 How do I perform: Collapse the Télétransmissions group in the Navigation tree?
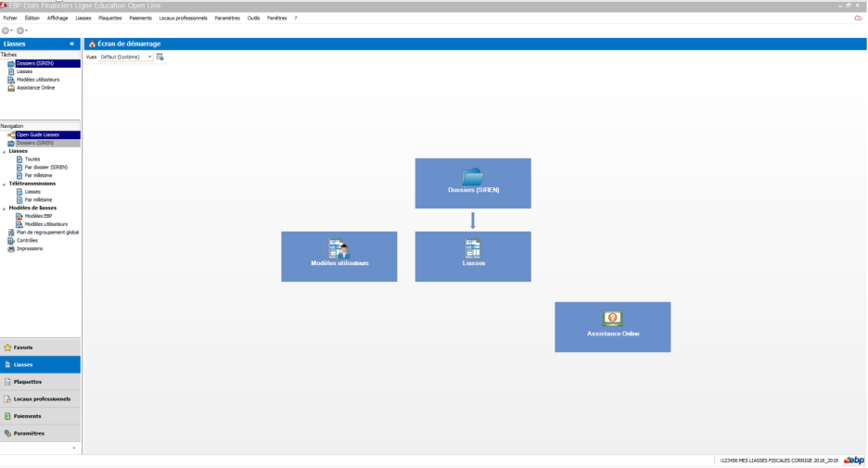[4, 184]
